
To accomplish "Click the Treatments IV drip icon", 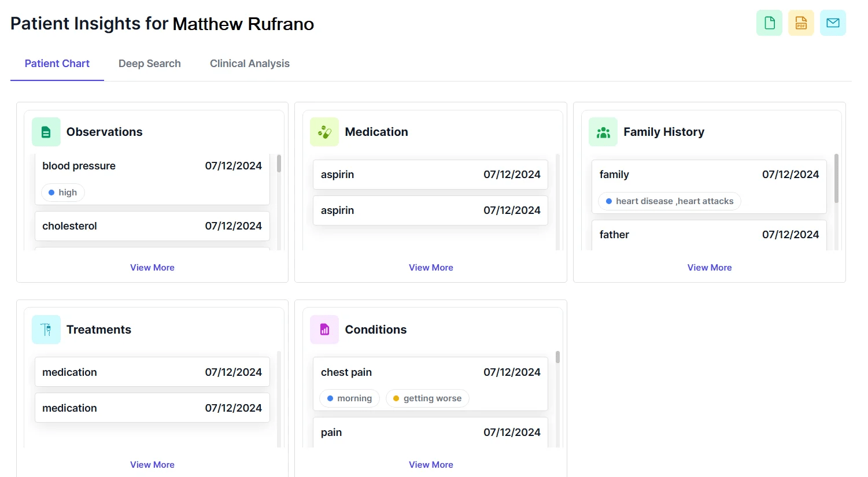I will pyautogui.click(x=46, y=330).
